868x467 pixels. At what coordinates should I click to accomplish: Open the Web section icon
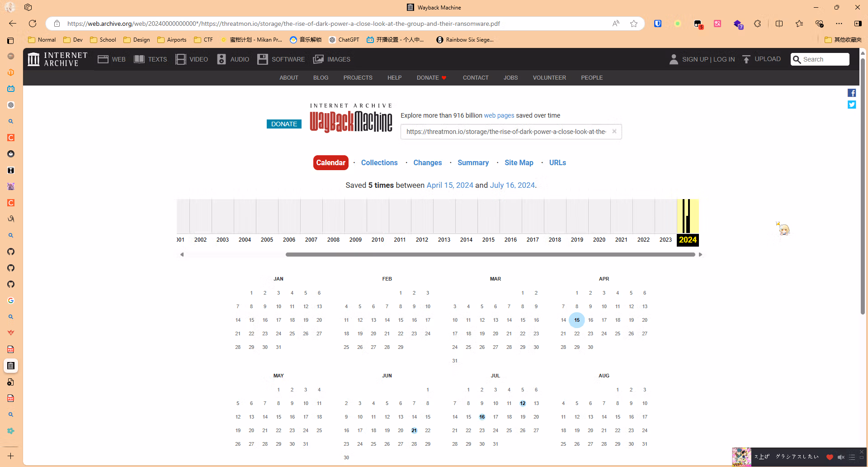(x=103, y=59)
